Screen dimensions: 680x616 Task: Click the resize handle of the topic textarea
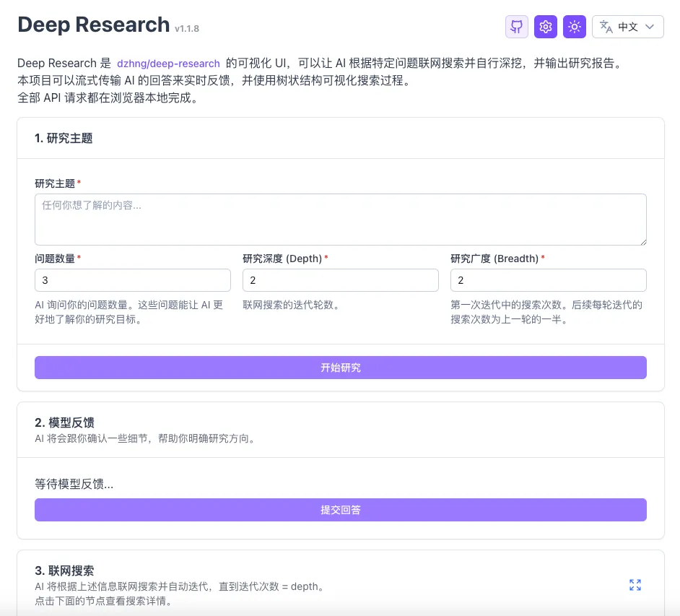[x=643, y=242]
